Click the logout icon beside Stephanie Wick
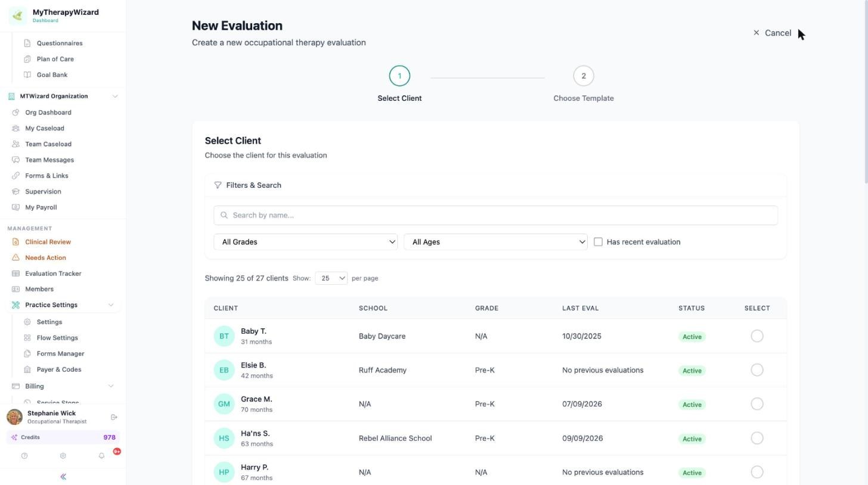Viewport: 868px width, 485px height. click(x=114, y=417)
